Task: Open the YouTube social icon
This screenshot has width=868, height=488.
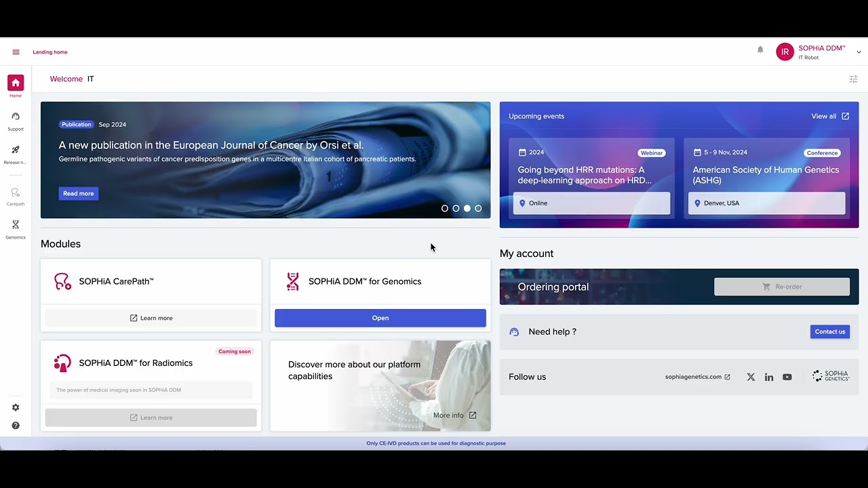Action: 787,377
